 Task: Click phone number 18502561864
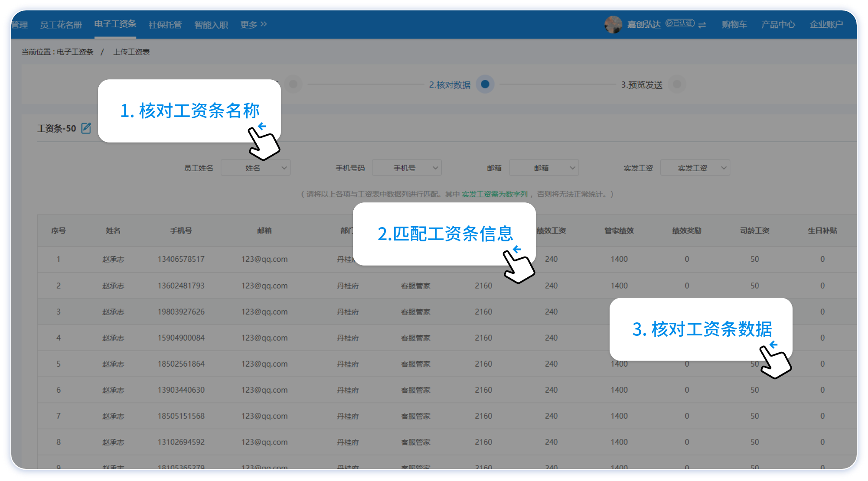point(181,364)
